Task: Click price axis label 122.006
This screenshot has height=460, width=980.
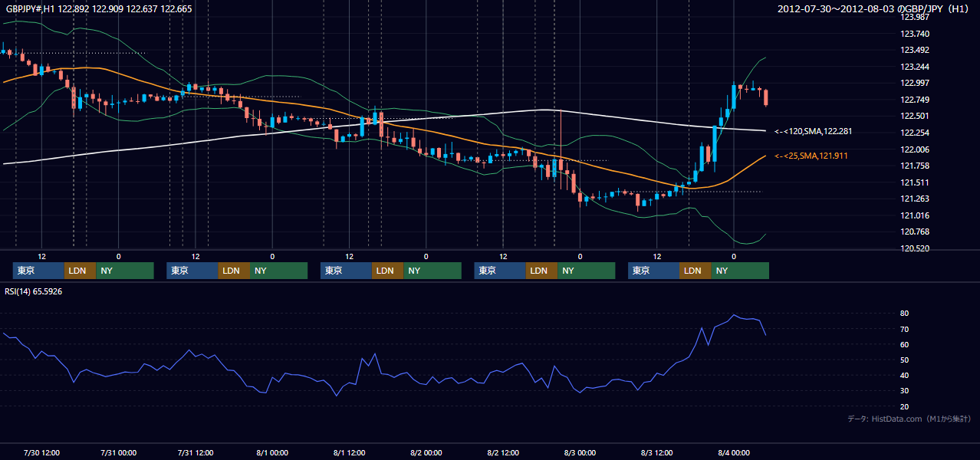Action: (x=914, y=149)
